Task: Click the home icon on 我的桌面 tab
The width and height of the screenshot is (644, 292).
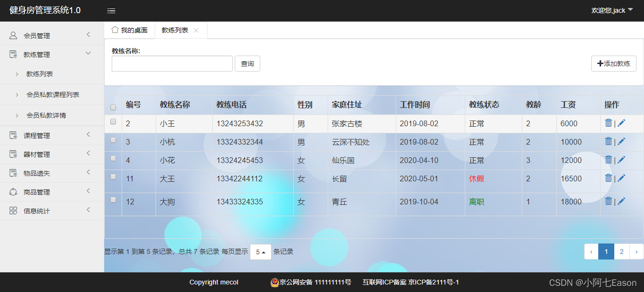Action: [115, 30]
